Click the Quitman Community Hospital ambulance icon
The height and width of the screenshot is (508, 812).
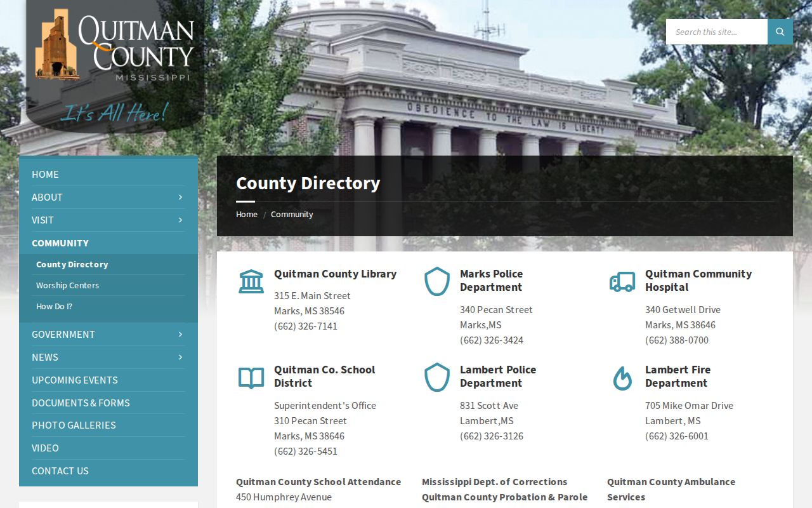622,281
